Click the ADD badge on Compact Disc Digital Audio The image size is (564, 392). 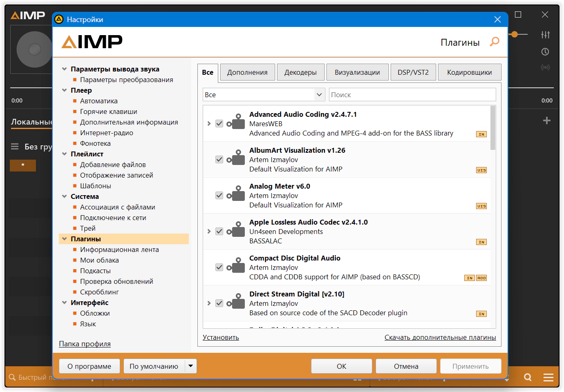(481, 278)
